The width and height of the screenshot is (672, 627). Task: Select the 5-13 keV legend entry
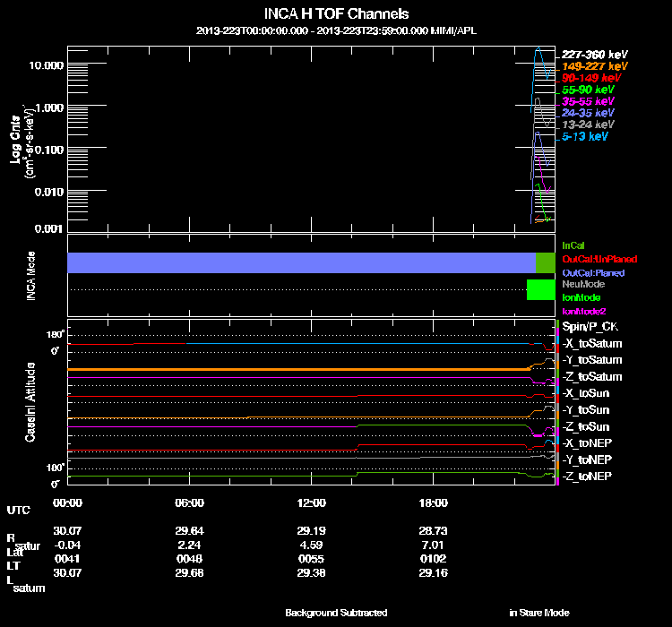(584, 136)
